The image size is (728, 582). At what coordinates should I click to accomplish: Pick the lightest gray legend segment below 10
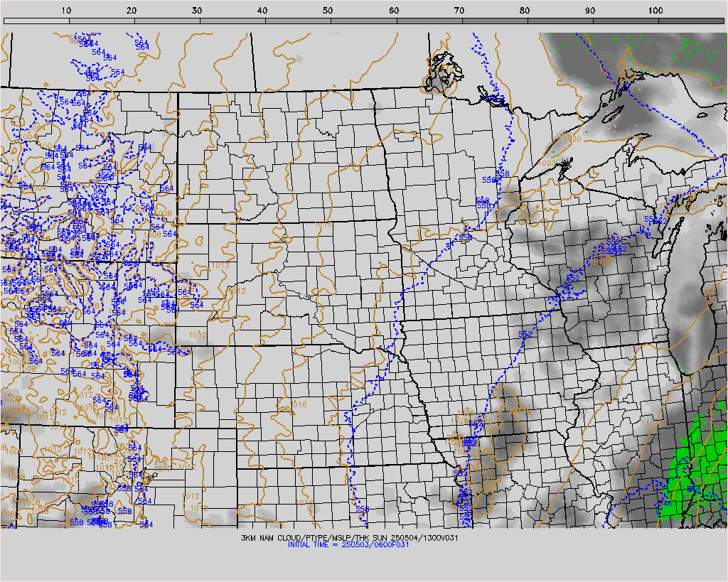coord(37,21)
